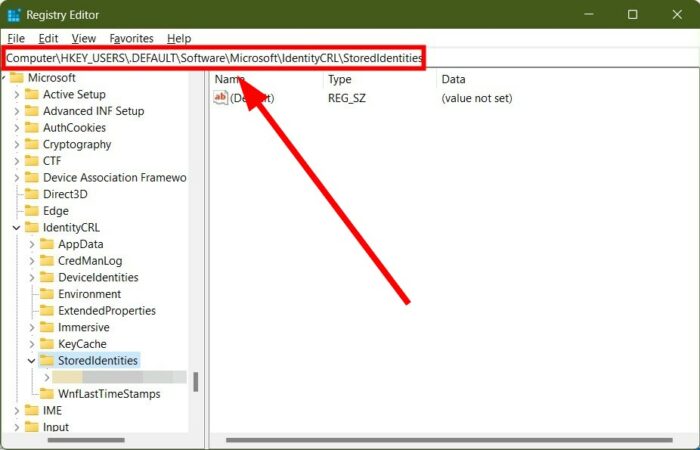Expand the Advanced INF Setup key
This screenshot has height=450, width=700.
17,111
